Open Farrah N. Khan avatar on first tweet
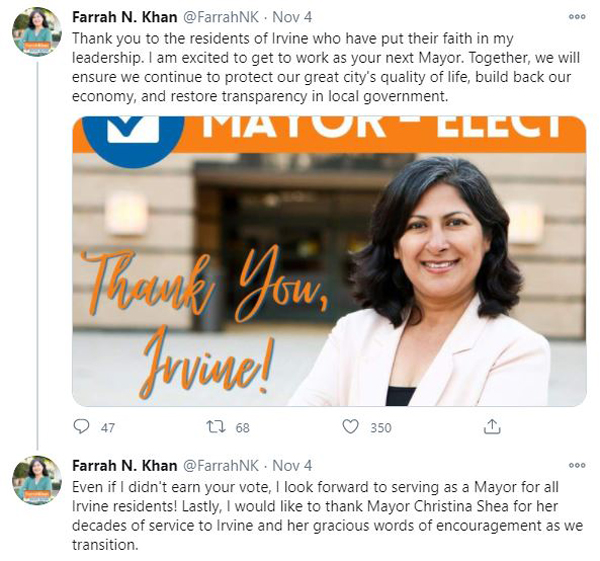 37,32
